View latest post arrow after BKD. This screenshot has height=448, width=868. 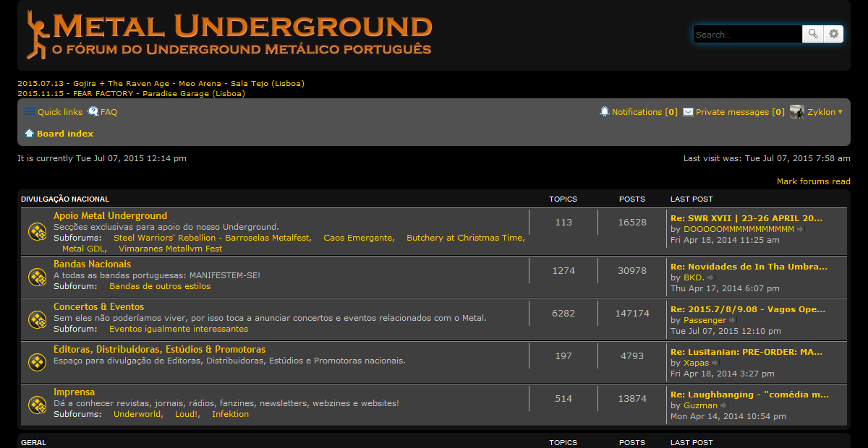(x=710, y=277)
